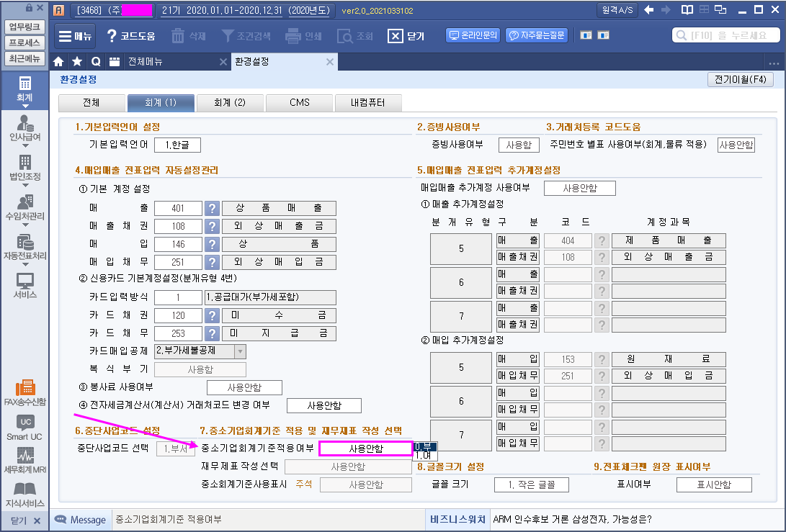Open the 자동전표처리 sidebar icon
The height and width of the screenshot is (532, 786).
pyautogui.click(x=24, y=247)
